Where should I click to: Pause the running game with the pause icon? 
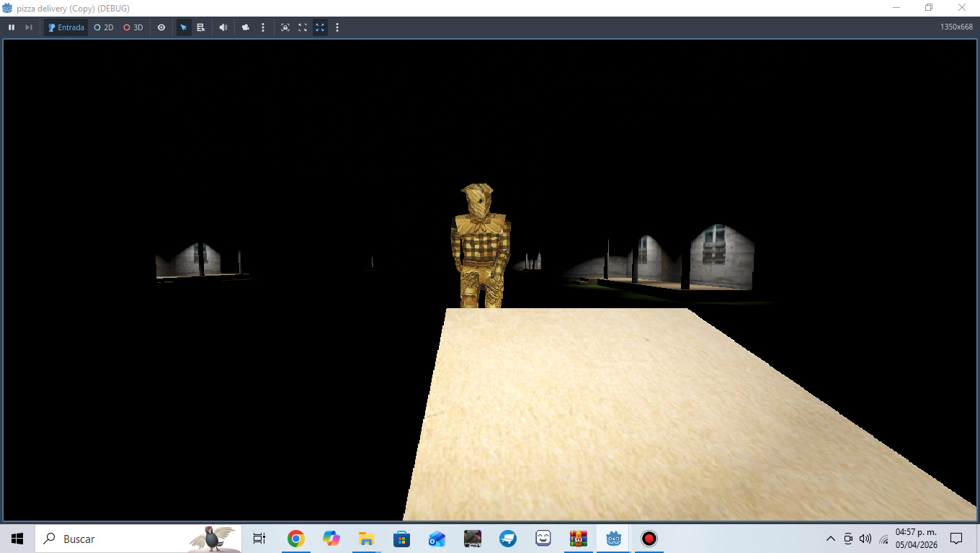(x=12, y=27)
